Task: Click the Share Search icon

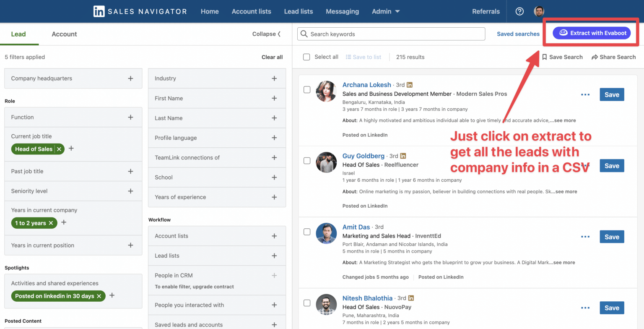Action: pyautogui.click(x=595, y=57)
